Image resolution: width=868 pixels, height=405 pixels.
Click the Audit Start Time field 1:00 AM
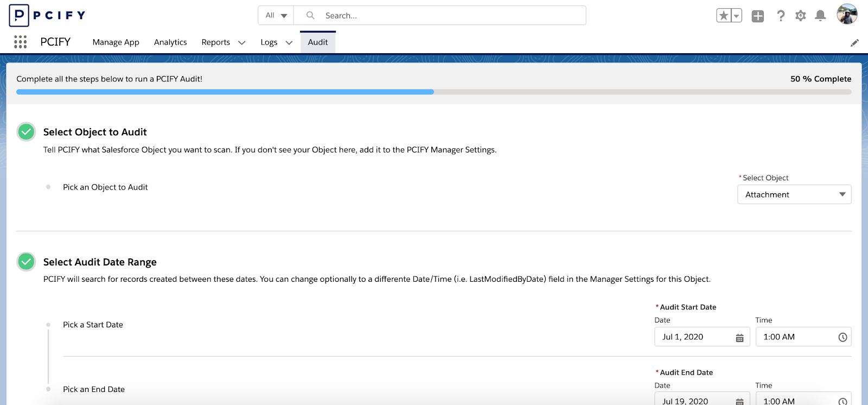click(x=803, y=337)
